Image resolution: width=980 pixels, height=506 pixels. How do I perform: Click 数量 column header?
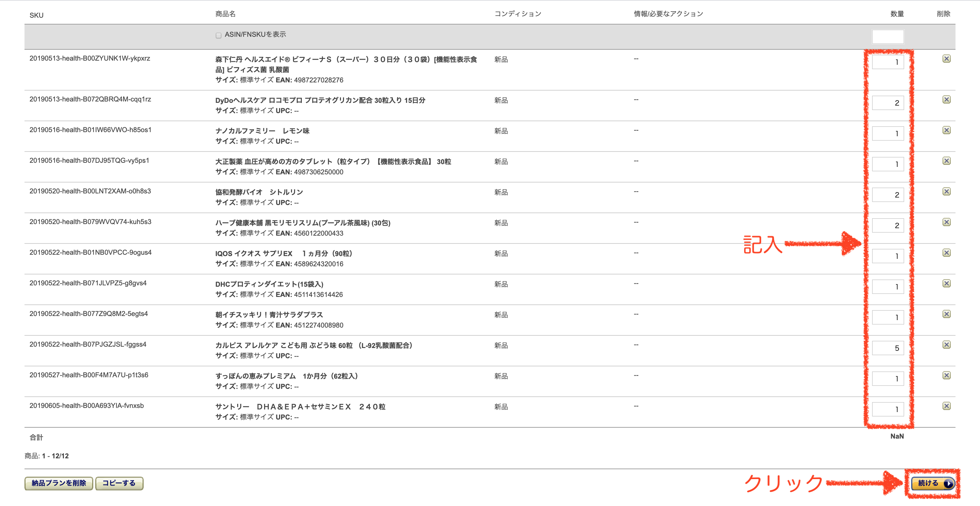pos(897,14)
